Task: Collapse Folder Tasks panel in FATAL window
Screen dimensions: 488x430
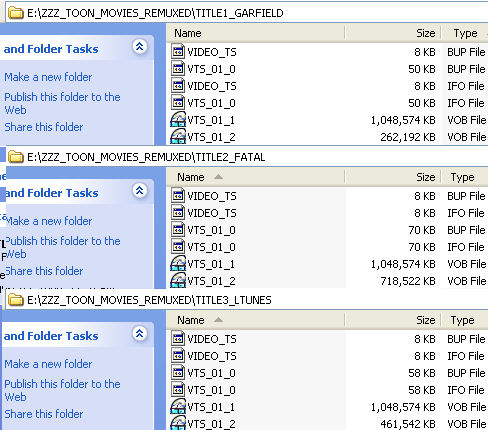Action: click(140, 191)
